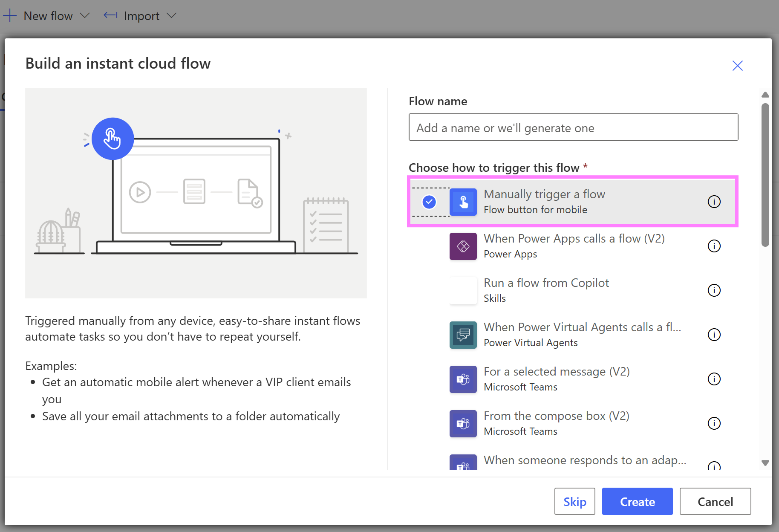Viewport: 779px width, 532px height.
Task: Show info for Power Apps calls a flow
Action: click(714, 246)
